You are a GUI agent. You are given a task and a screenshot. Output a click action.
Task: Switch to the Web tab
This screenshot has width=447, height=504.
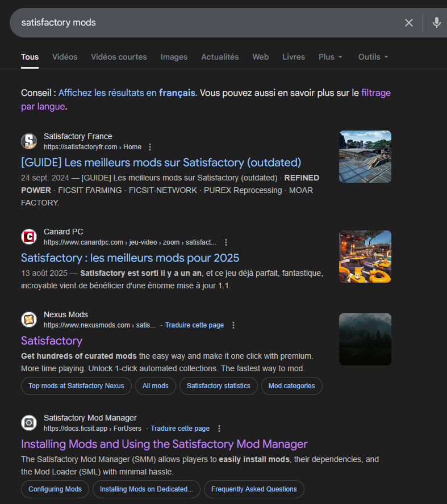[x=261, y=57]
